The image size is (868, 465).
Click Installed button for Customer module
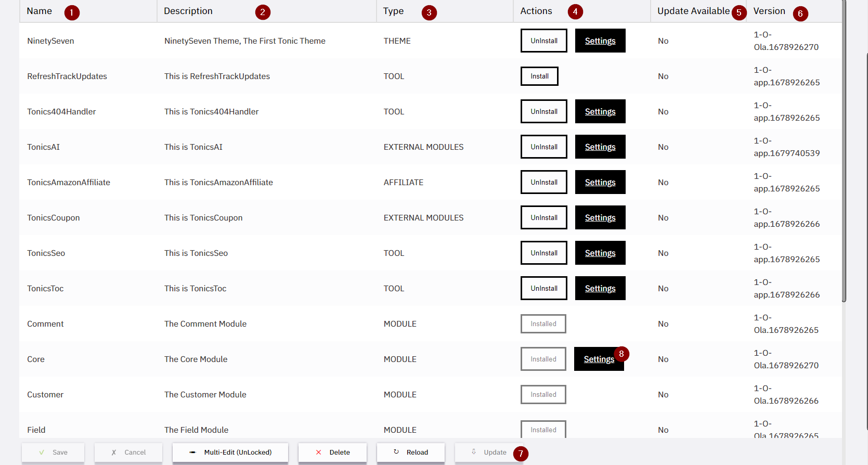543,394
